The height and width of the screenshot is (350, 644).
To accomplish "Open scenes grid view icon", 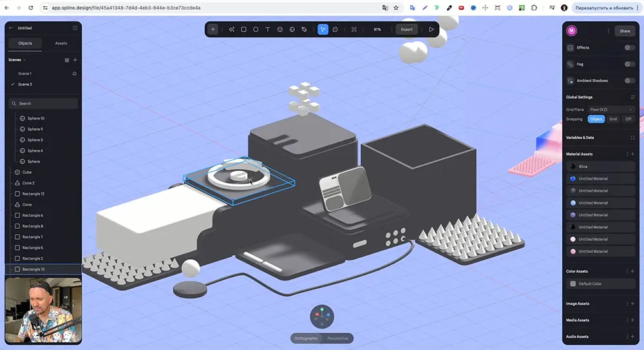I will [66, 60].
